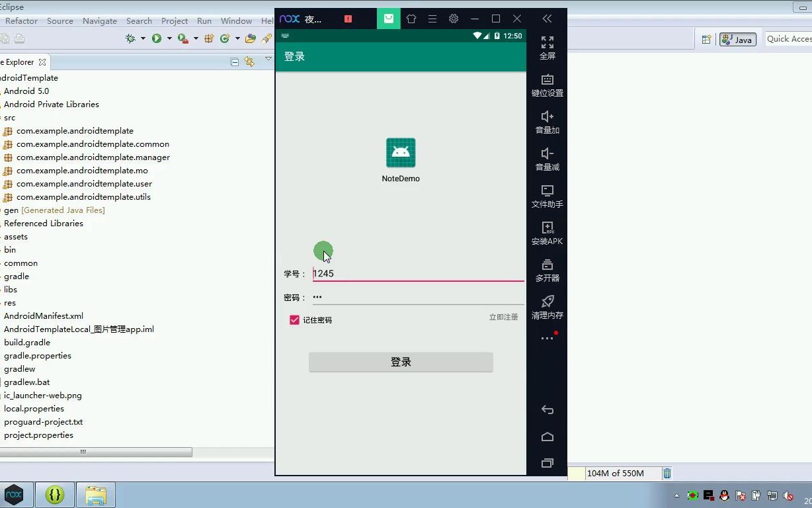Open Nox settings with the gear icon
This screenshot has height=508, width=812.
coord(454,19)
